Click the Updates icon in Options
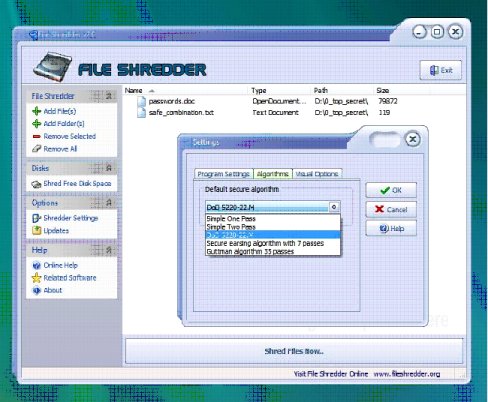Image resolution: width=488 pixels, height=402 pixels. point(36,230)
